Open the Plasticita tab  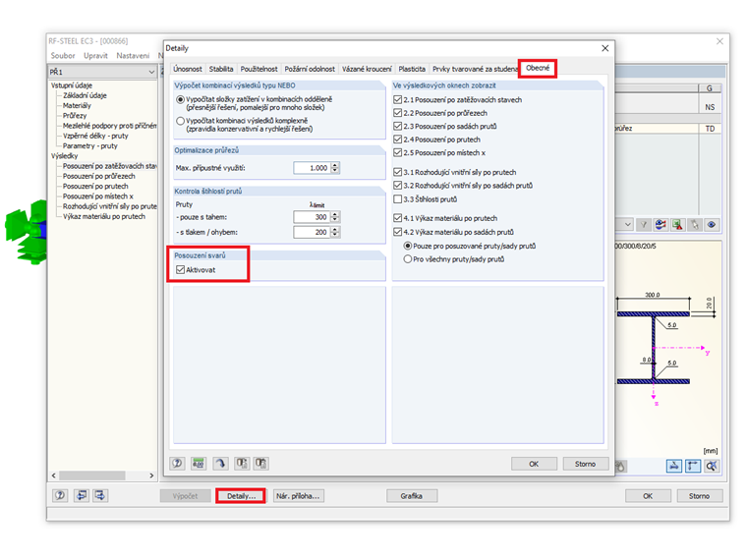coord(412,69)
